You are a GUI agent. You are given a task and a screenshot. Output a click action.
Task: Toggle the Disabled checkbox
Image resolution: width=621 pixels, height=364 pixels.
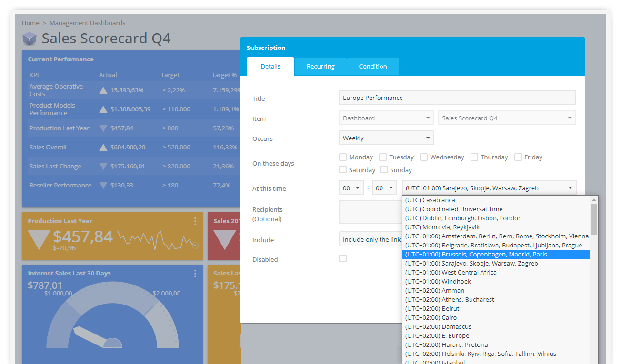(x=343, y=258)
